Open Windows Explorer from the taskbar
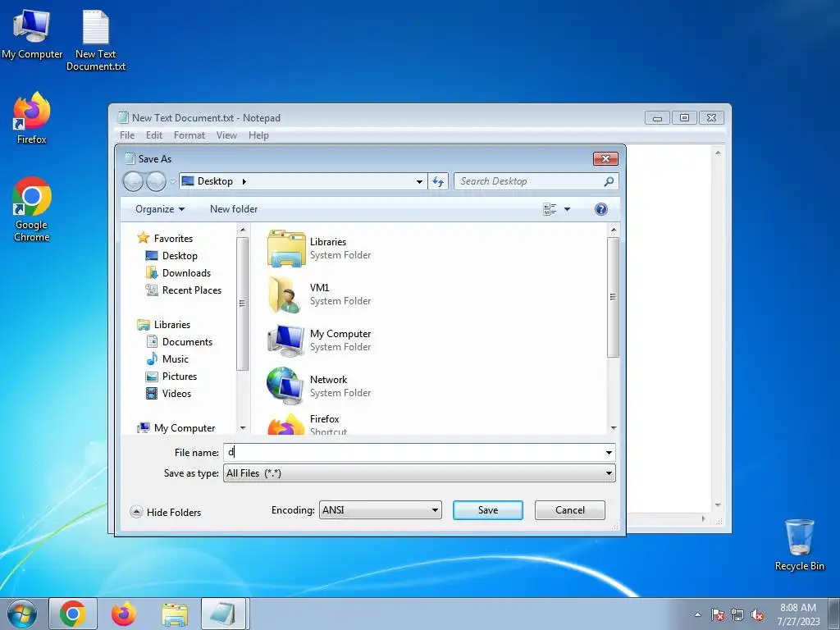The image size is (840, 630). point(175,614)
